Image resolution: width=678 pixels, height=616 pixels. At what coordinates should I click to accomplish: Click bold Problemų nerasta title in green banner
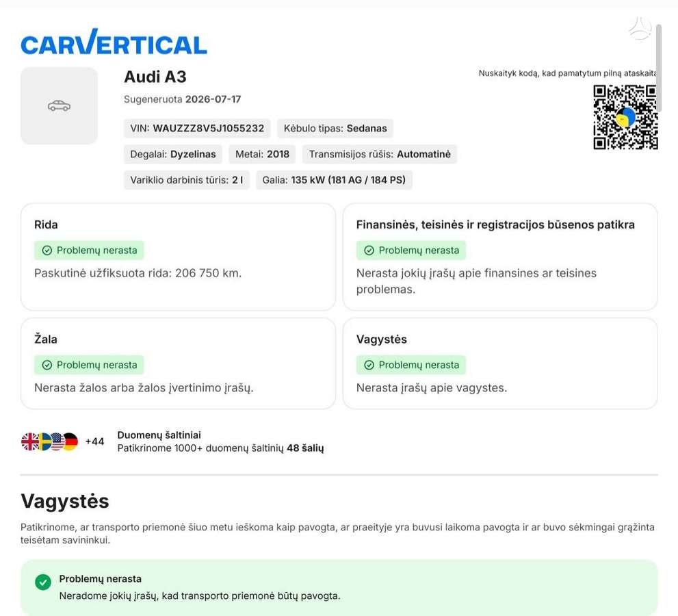tap(101, 579)
